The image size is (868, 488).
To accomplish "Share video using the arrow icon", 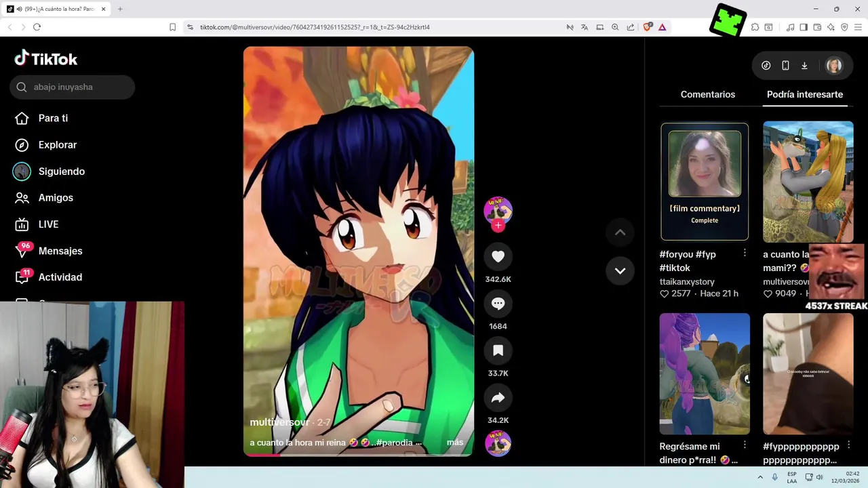I will pos(498,398).
